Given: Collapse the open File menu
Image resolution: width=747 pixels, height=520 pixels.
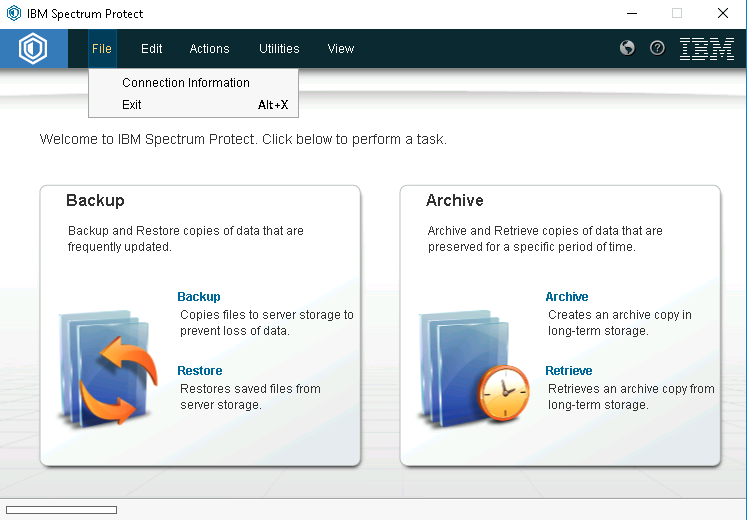Looking at the screenshot, I should click(101, 48).
